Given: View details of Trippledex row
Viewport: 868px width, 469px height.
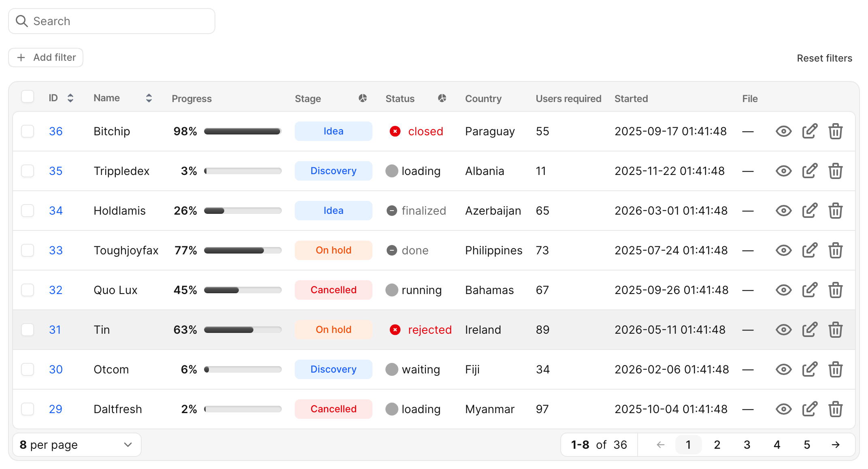Looking at the screenshot, I should tap(783, 171).
